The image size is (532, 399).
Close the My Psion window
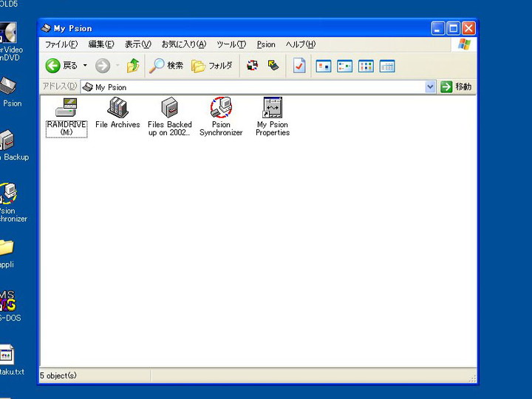pos(468,28)
